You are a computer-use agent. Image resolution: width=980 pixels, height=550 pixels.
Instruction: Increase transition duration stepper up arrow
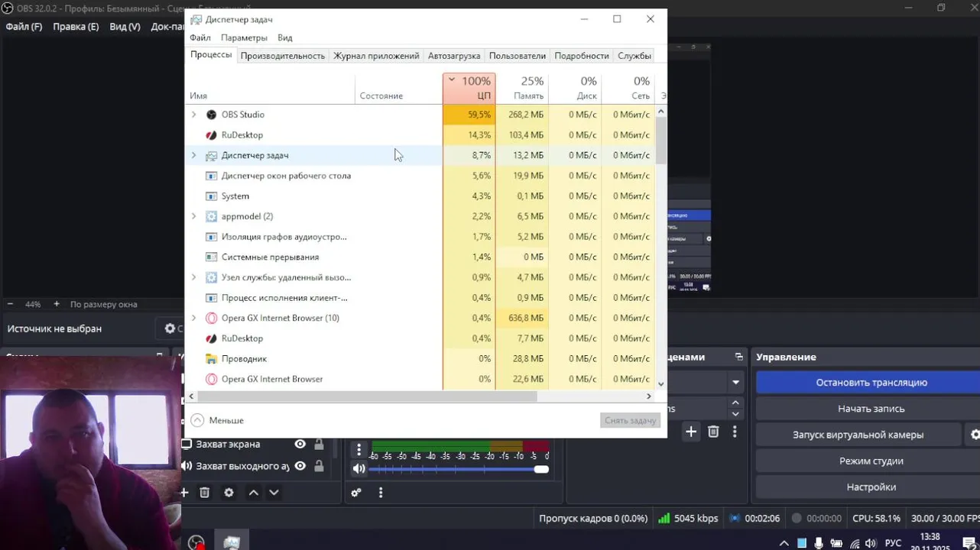coord(735,403)
